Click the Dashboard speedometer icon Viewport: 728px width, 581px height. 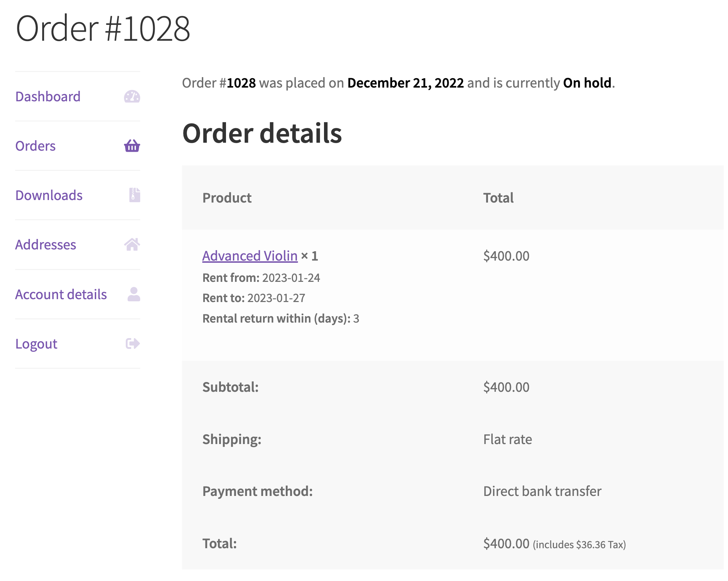(132, 96)
